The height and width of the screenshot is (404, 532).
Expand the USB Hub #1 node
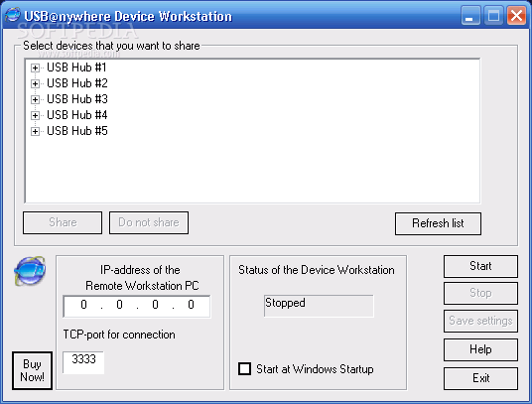tap(35, 67)
